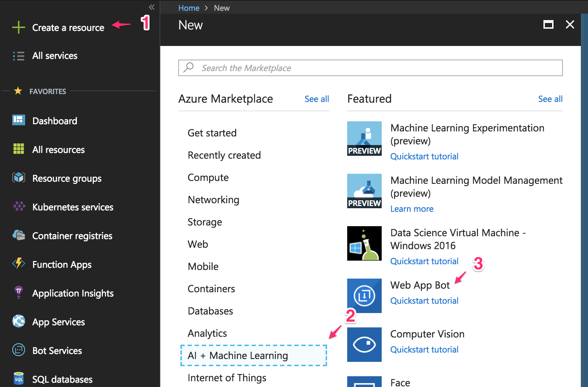Image resolution: width=588 pixels, height=387 pixels.
Task: Open Dashboard from favorites
Action: pos(55,121)
